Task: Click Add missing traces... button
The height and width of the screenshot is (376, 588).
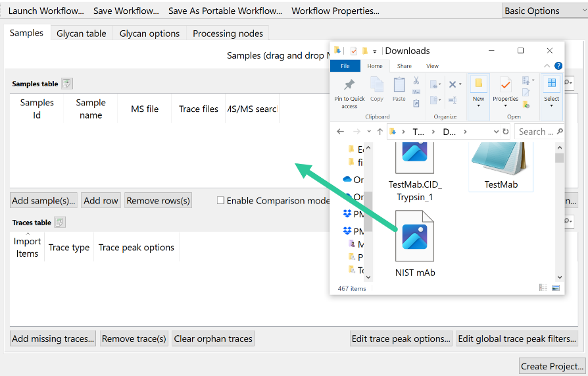Action: tap(53, 338)
